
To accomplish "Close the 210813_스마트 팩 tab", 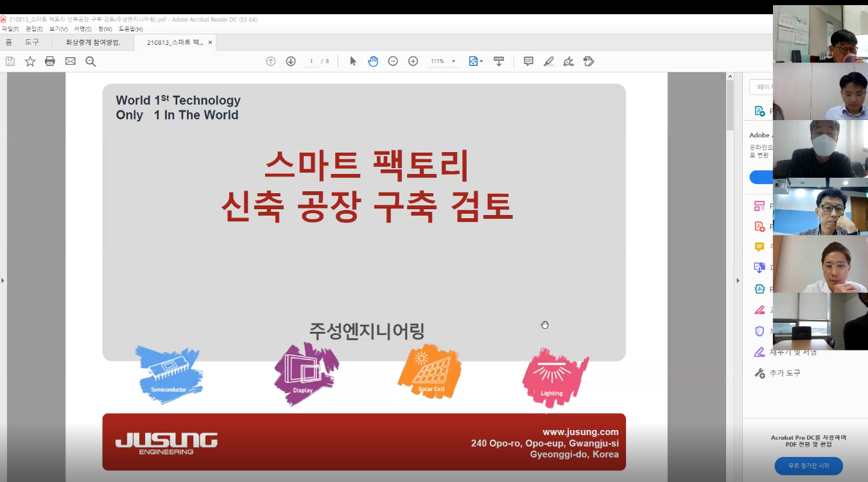I will coord(210,42).
